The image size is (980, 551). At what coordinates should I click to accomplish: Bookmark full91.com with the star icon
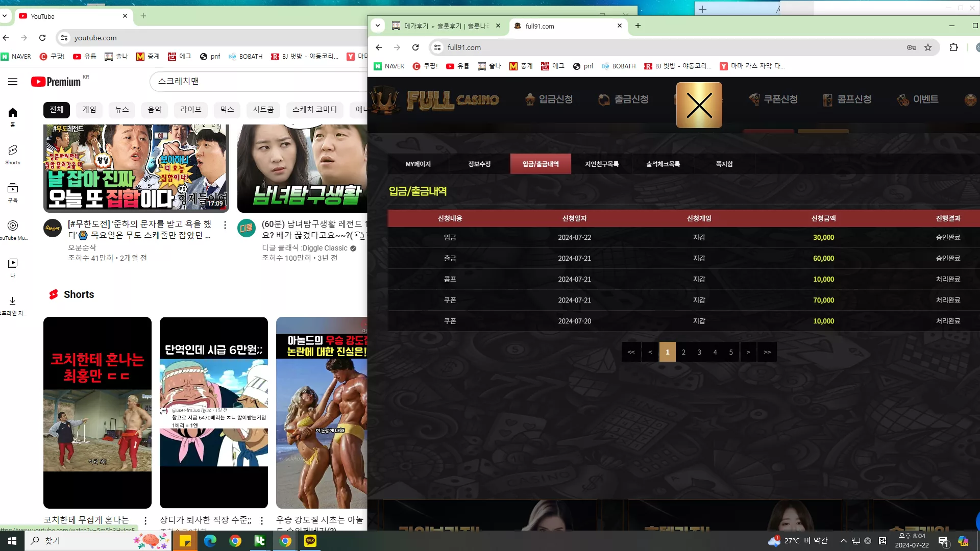[928, 47]
